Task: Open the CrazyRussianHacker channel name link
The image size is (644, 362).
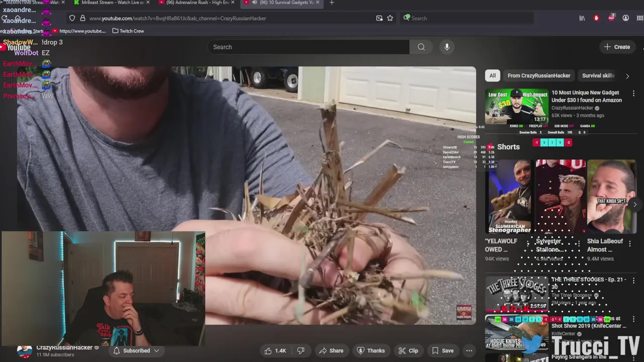Action: tap(64, 347)
